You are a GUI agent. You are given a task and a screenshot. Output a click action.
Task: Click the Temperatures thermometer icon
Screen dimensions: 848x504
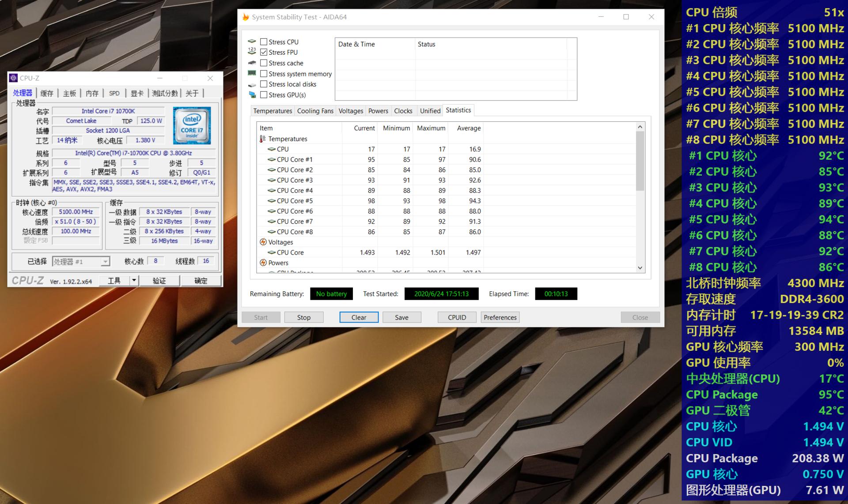tap(262, 139)
